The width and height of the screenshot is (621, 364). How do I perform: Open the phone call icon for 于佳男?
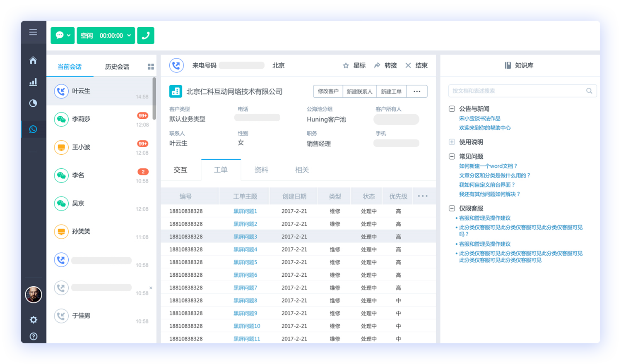[x=61, y=316]
